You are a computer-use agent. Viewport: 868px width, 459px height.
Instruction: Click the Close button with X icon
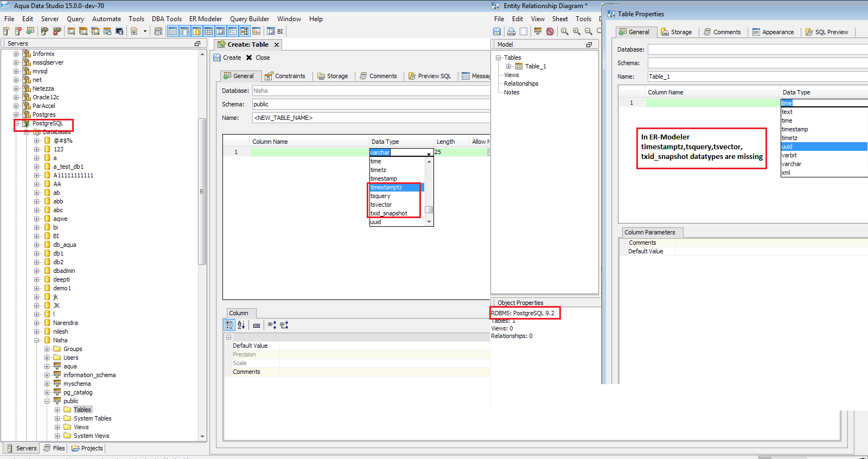coord(258,58)
